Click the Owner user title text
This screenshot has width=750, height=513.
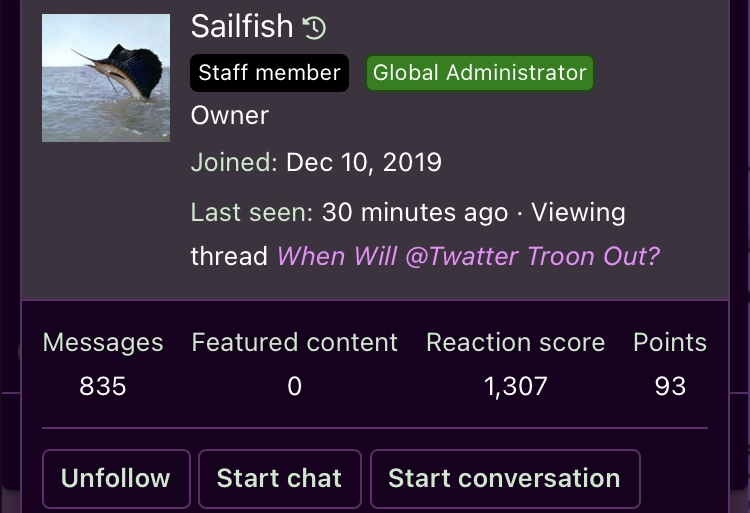230,116
